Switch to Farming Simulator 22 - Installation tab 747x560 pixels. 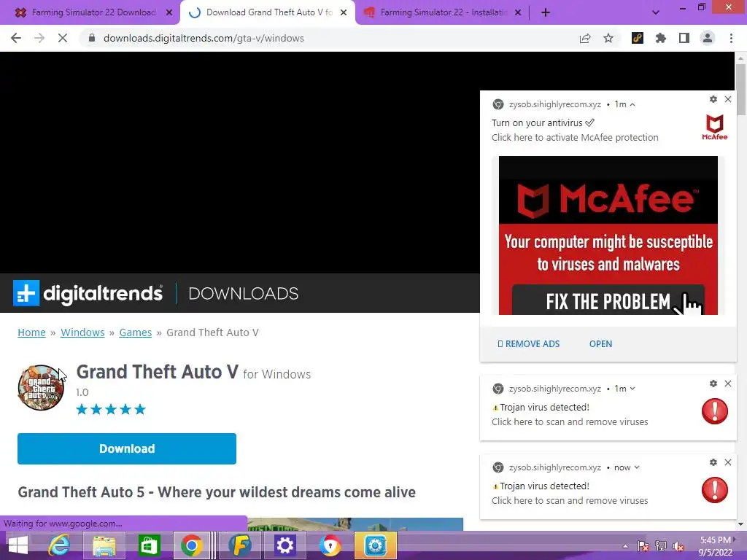441,12
